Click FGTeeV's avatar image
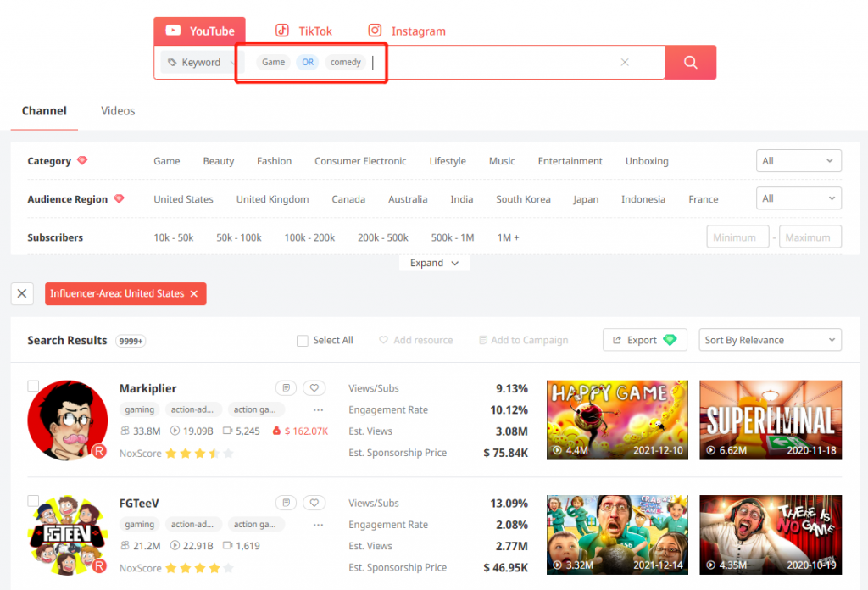Screen dimensions: 868x590 click(x=68, y=535)
